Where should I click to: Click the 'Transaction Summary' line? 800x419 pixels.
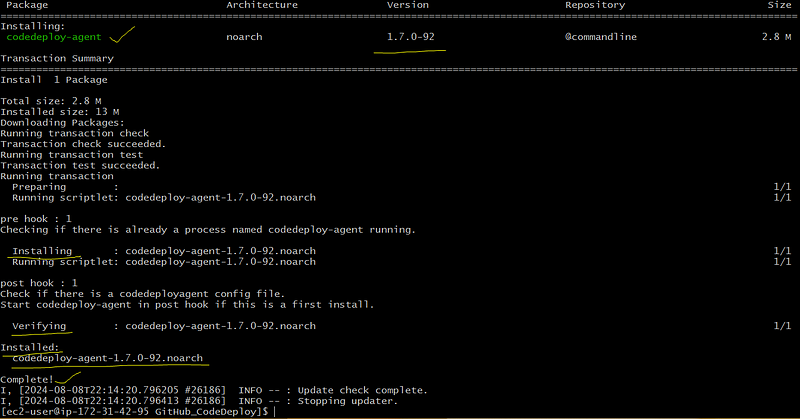[x=57, y=58]
